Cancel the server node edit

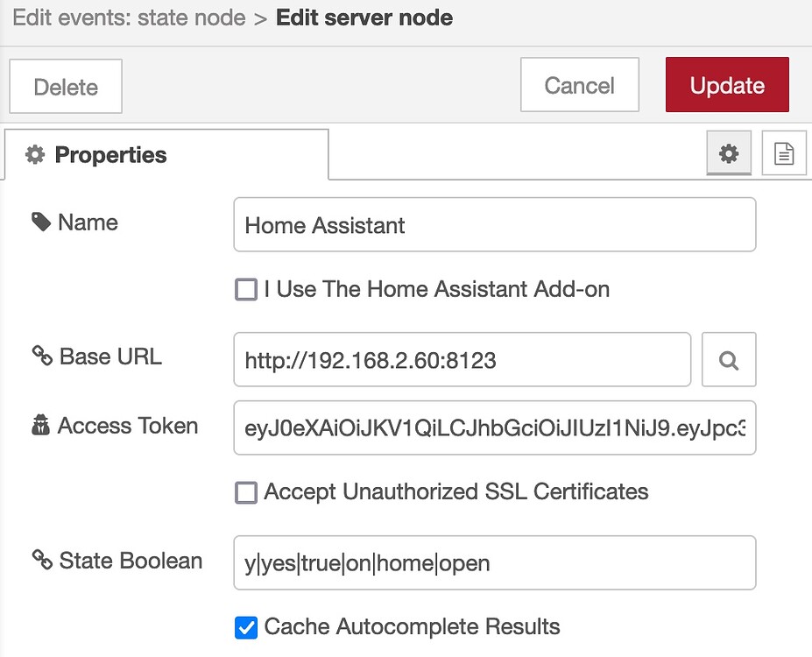tap(579, 85)
